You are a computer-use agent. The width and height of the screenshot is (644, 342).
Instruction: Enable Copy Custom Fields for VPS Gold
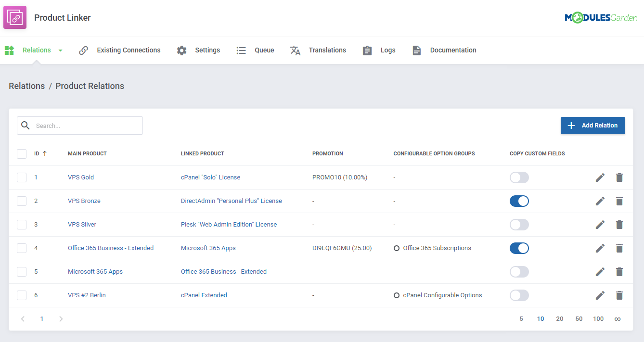tap(519, 177)
